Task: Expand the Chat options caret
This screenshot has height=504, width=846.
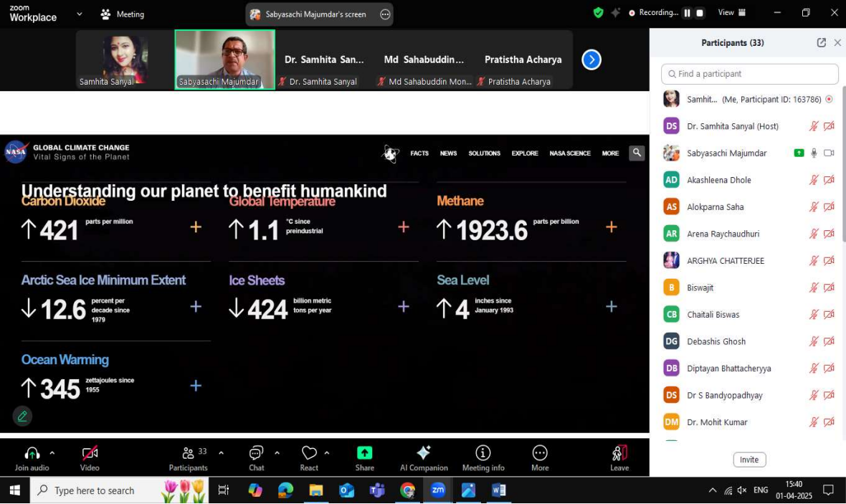Action: 277,453
